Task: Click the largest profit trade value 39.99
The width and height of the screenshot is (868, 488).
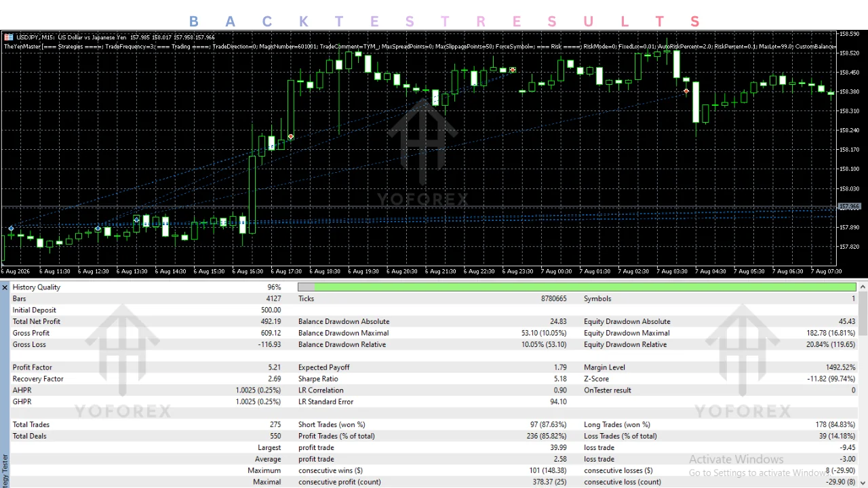Action: pos(558,448)
